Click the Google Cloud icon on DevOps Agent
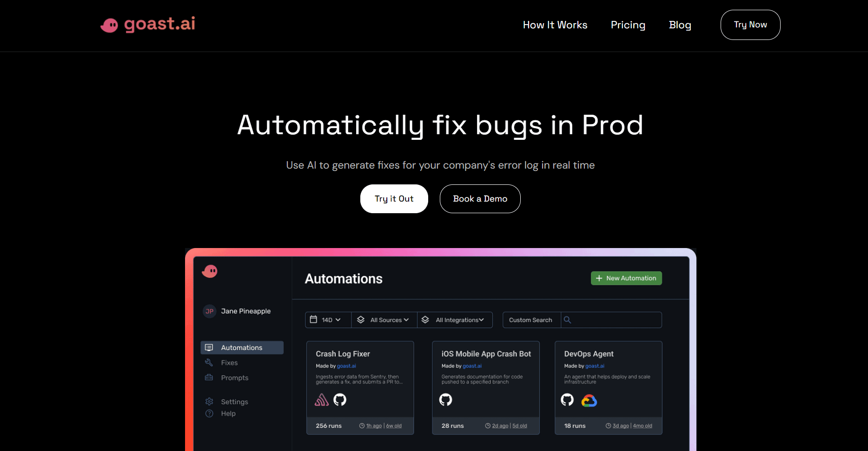 [589, 400]
